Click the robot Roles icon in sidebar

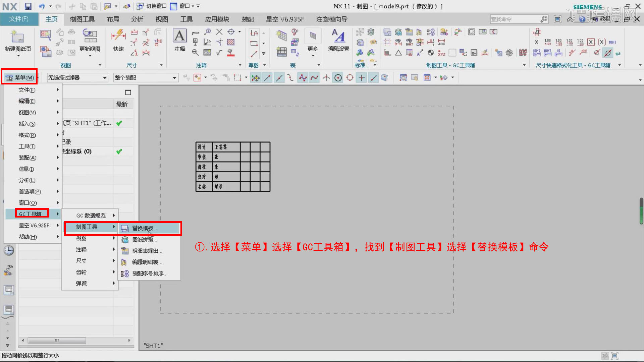coord(9,270)
